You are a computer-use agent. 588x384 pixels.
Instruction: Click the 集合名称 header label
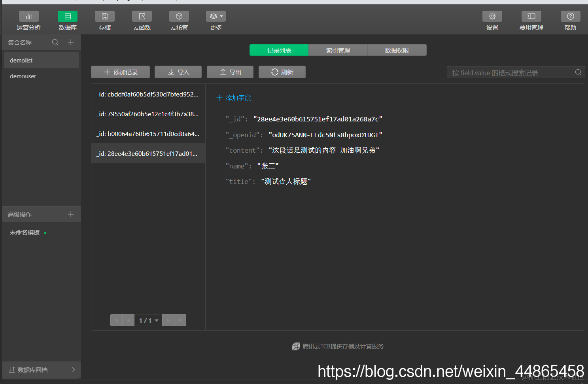tap(20, 42)
